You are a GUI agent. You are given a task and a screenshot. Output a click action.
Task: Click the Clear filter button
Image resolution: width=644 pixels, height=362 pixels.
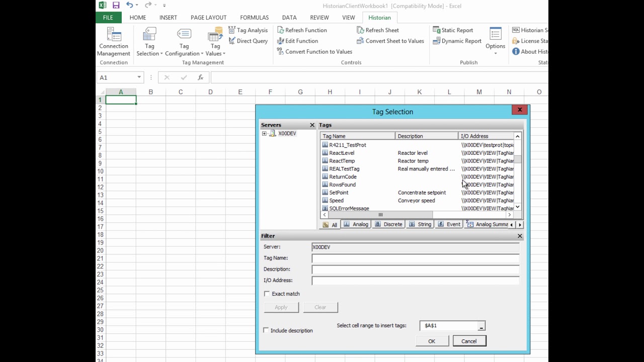(320, 307)
